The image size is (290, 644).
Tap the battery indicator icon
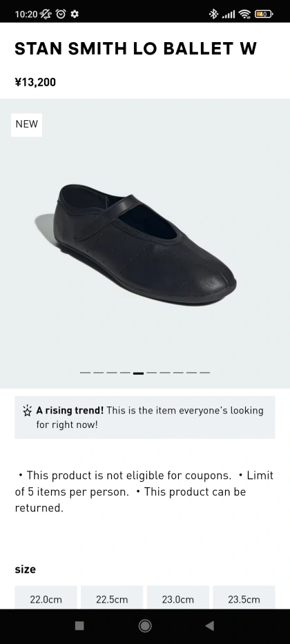(x=264, y=14)
